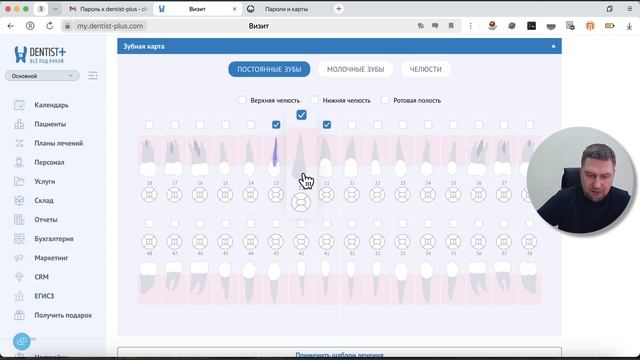Collapse sidebar with the hamburger icon
The image size is (640, 360).
[93, 76]
